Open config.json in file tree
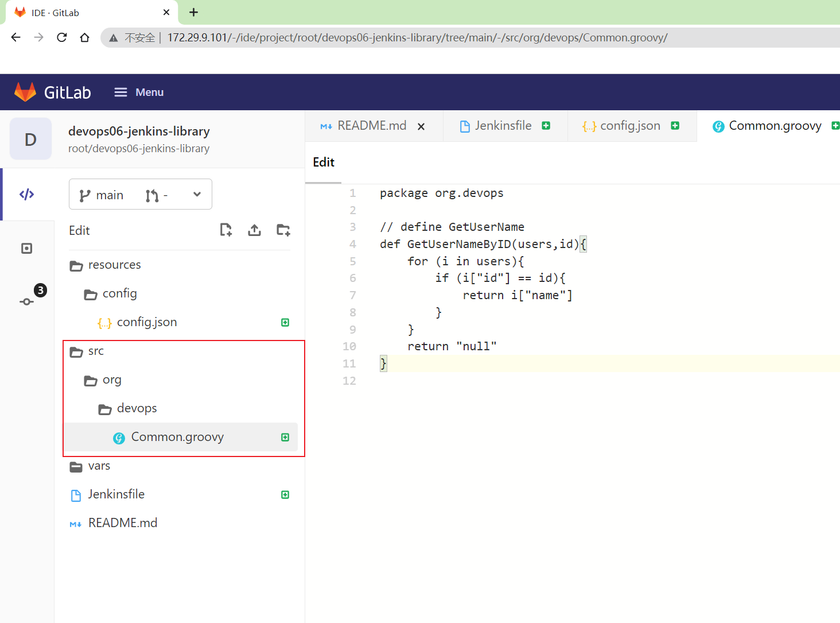This screenshot has width=840, height=623. (x=146, y=322)
